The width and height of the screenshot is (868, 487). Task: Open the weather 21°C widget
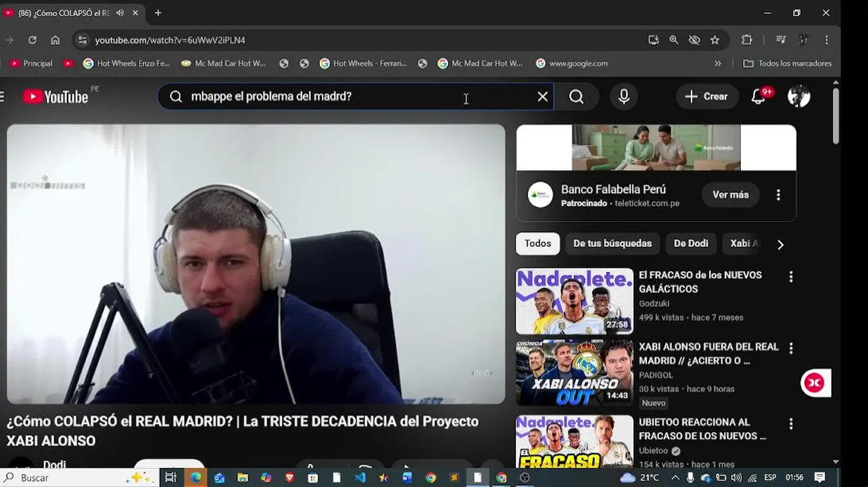(640, 478)
